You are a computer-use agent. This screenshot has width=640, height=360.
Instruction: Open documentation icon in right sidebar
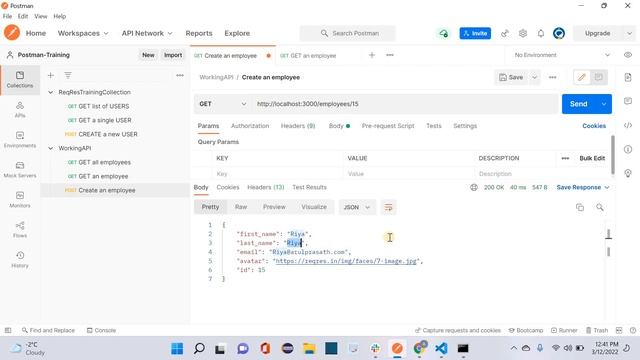click(x=628, y=77)
